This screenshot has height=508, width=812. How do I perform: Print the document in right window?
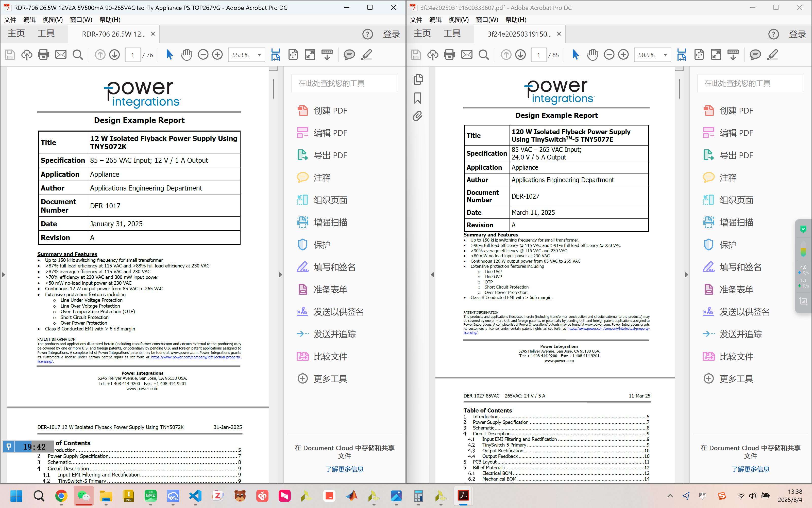[449, 54]
